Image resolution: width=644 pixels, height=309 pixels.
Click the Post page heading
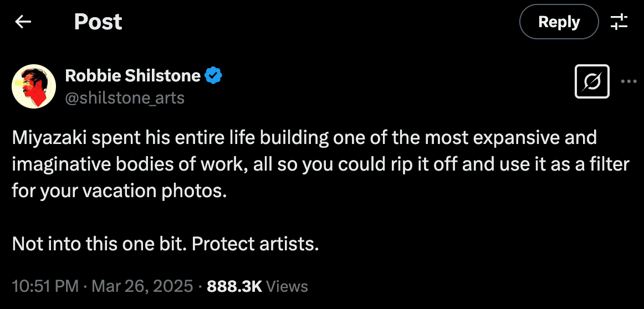98,22
